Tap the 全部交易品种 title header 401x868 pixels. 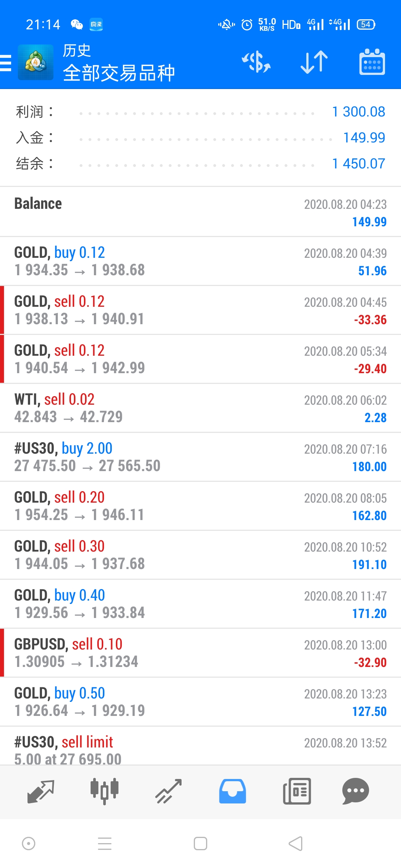coord(119,73)
